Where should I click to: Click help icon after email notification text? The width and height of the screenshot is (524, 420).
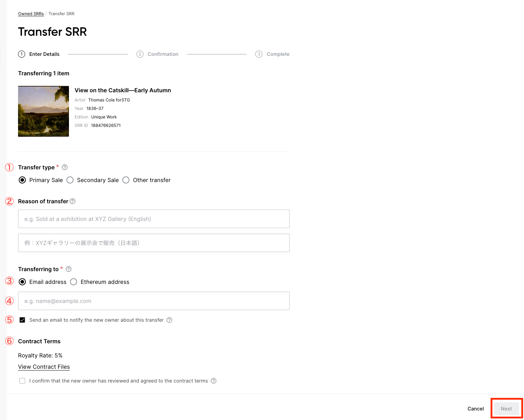click(x=169, y=320)
